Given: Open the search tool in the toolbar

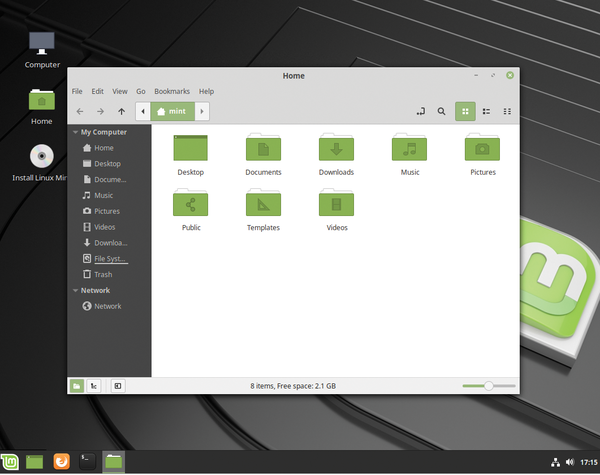Looking at the screenshot, I should pyautogui.click(x=441, y=111).
